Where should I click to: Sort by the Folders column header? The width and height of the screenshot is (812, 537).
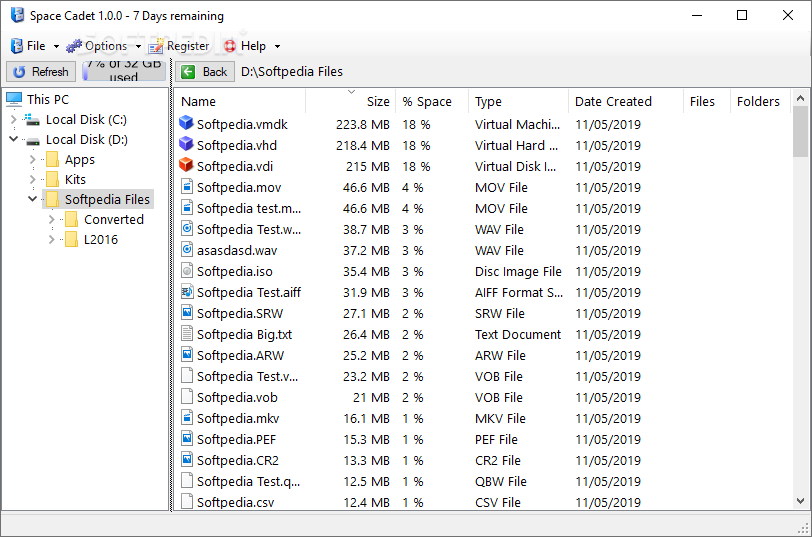click(758, 101)
